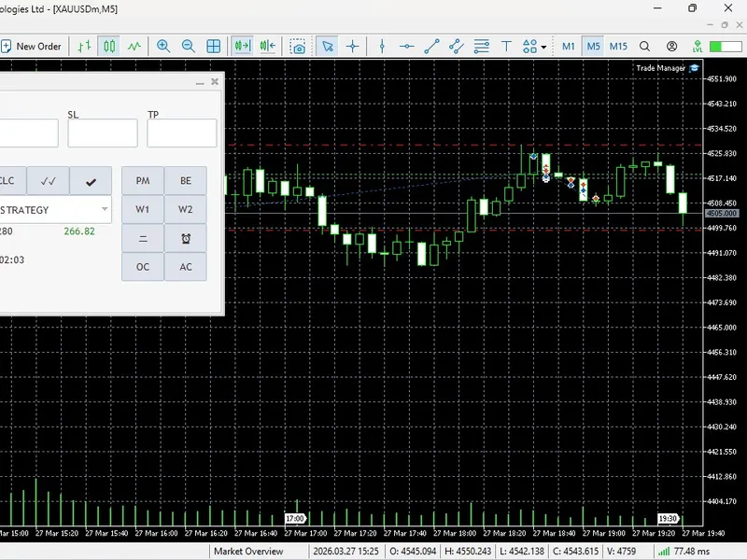Close the Trade Manager panel
747x560 pixels.
point(215,82)
